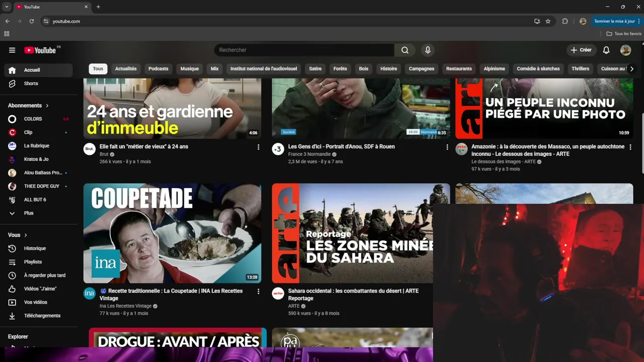Screen dimensions: 644x362
Task: Open Shorts in the sidebar
Action: [38, 83]
